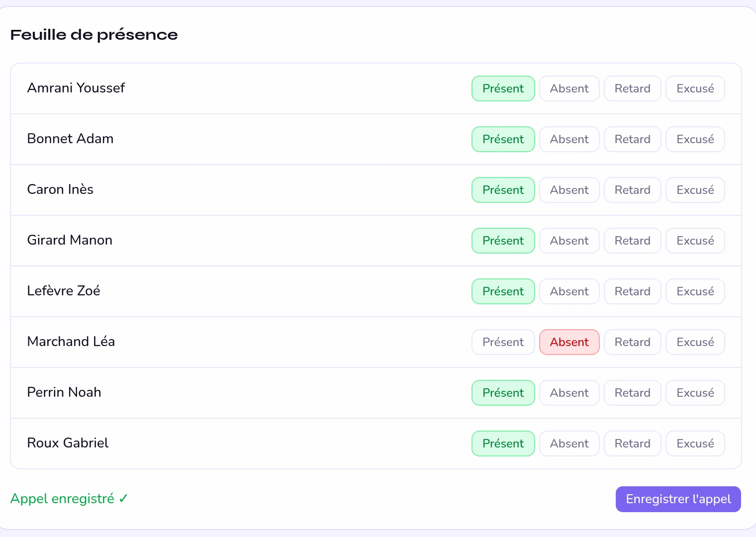
Task: Click the student name Marchand Léa
Action: pos(71,342)
